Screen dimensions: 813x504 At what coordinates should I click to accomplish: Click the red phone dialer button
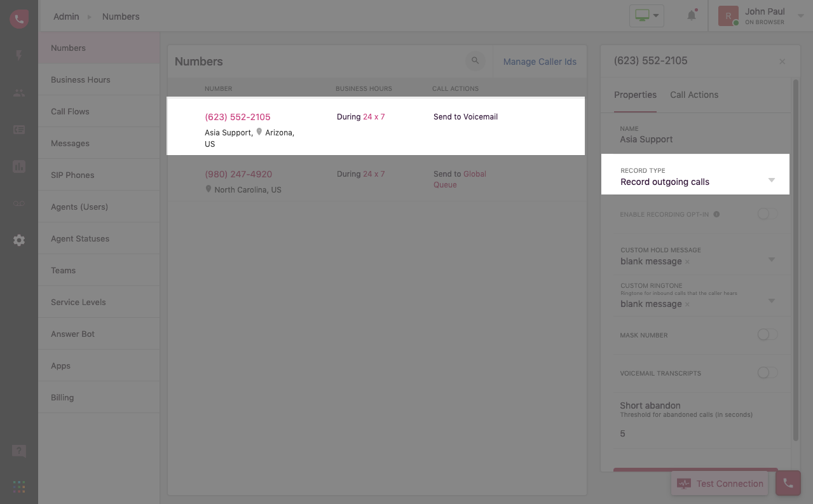[788, 483]
